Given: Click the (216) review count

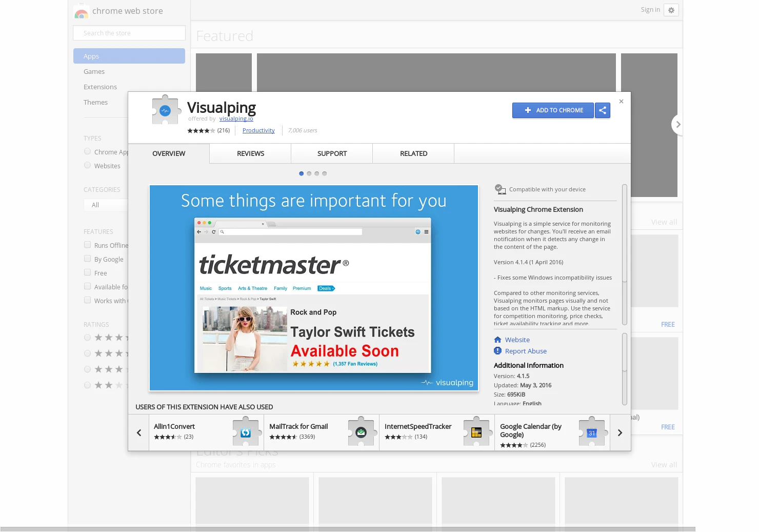Looking at the screenshot, I should (x=224, y=131).
